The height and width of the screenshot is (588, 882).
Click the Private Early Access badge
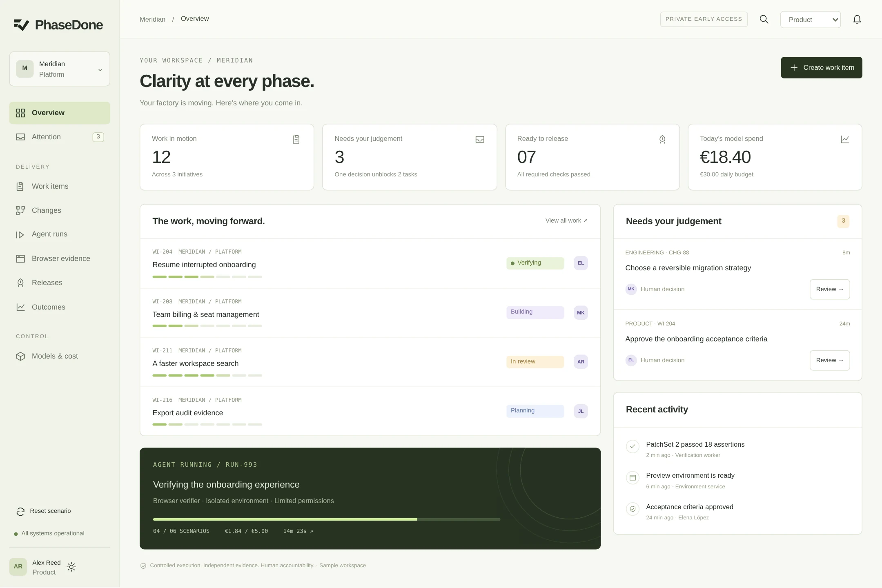coord(704,19)
